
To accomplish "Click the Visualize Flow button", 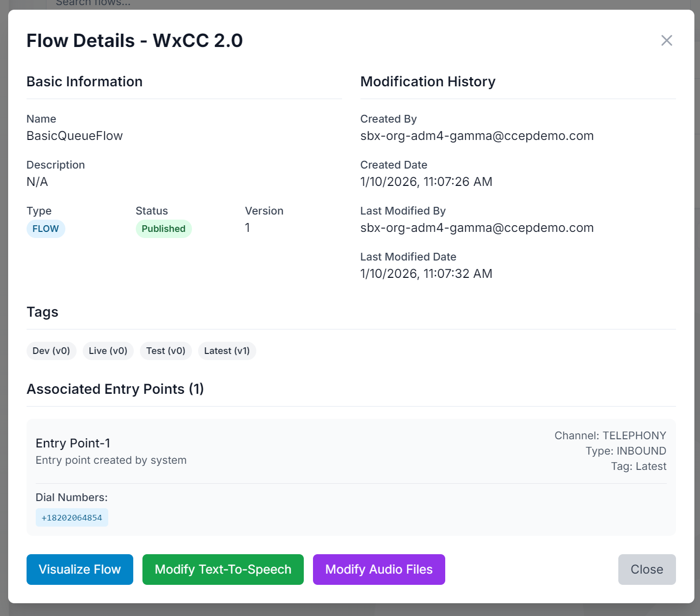I will point(80,570).
